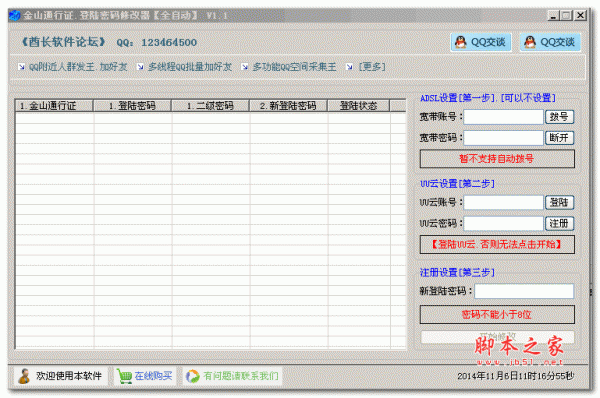Image resolution: width=600 pixels, height=398 pixels.
Task: Close the 金山通行证 window
Action: click(x=580, y=15)
